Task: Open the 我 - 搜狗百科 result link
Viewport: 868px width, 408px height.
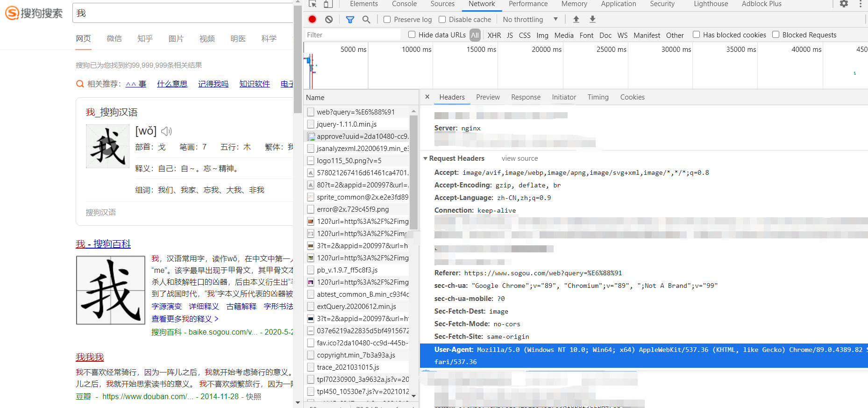Action: (103, 244)
